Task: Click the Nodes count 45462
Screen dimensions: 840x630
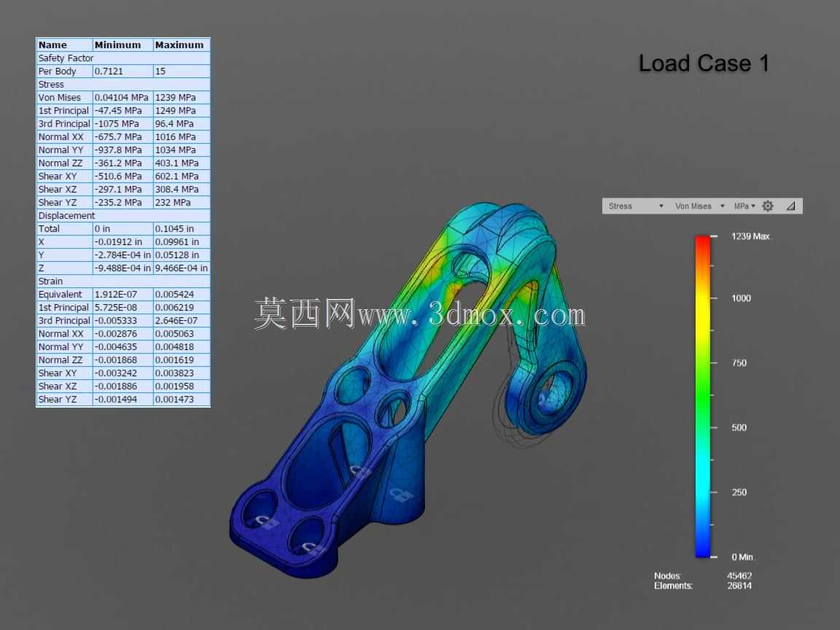Action: (739, 576)
